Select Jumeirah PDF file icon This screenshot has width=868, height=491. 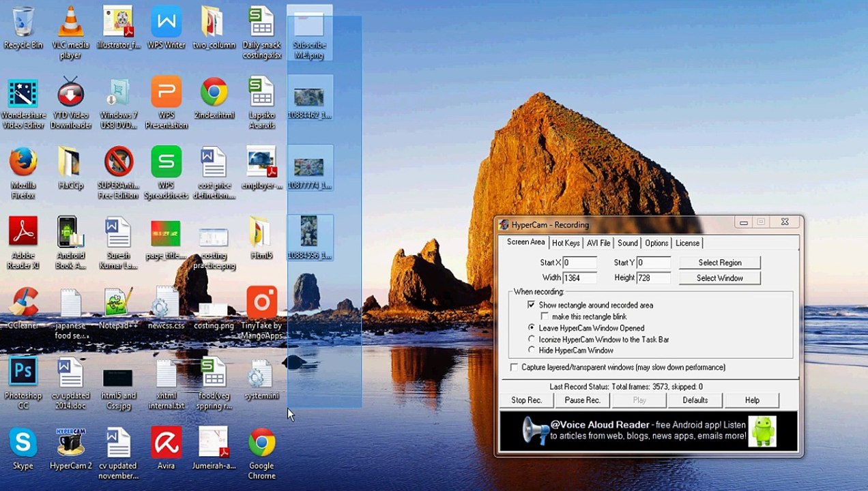pos(214,449)
